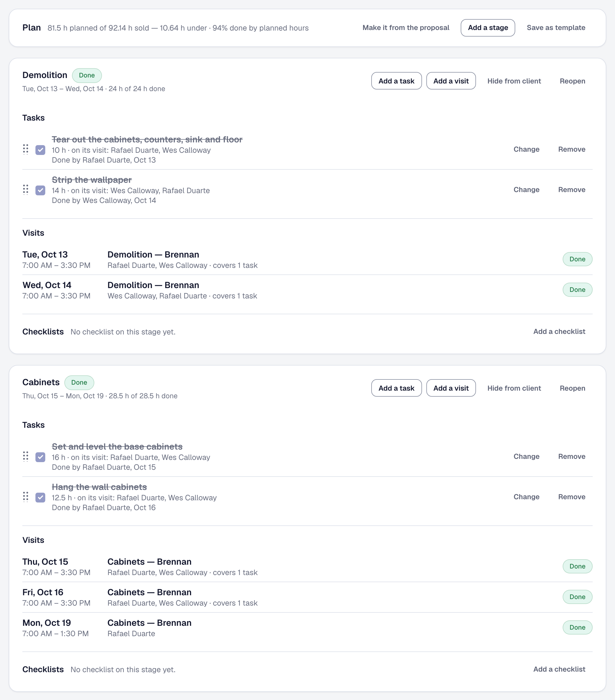Reopen the Cabinets stage
This screenshot has width=615, height=700.
[x=572, y=388]
